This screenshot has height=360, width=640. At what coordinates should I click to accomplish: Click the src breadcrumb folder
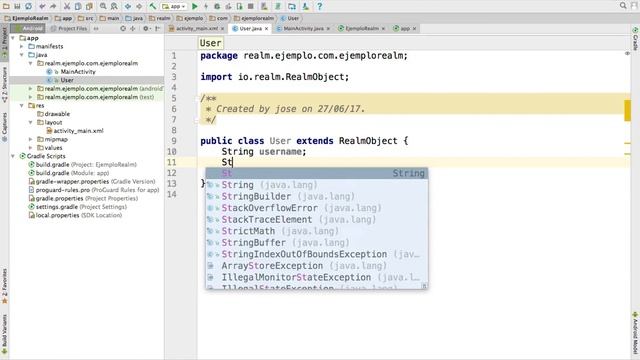pos(86,18)
